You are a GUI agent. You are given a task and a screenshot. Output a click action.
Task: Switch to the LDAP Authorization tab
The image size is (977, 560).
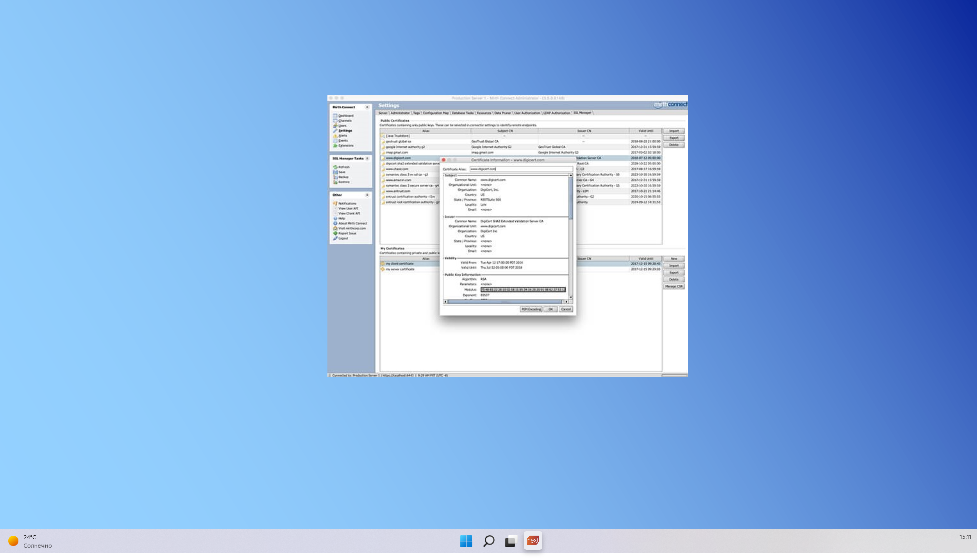tap(556, 113)
